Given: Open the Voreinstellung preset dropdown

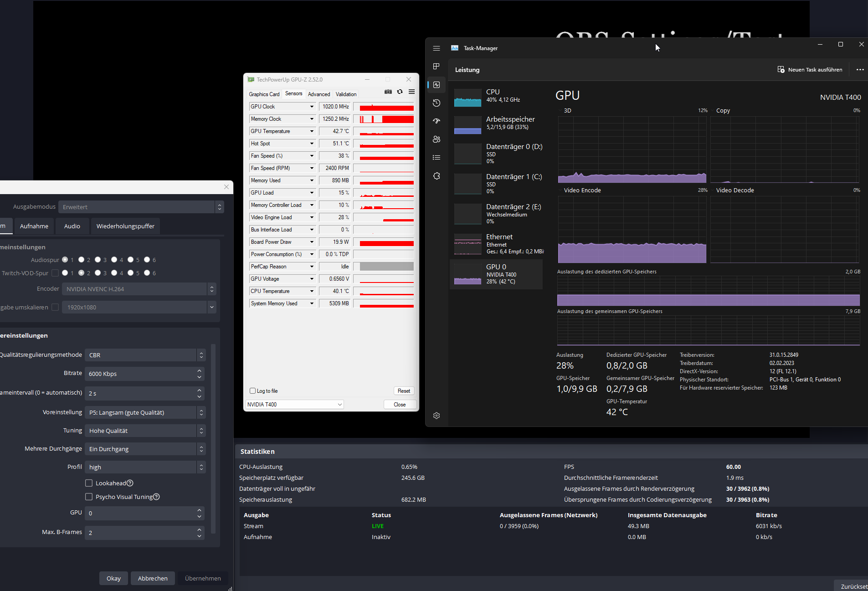Looking at the screenshot, I should click(145, 412).
